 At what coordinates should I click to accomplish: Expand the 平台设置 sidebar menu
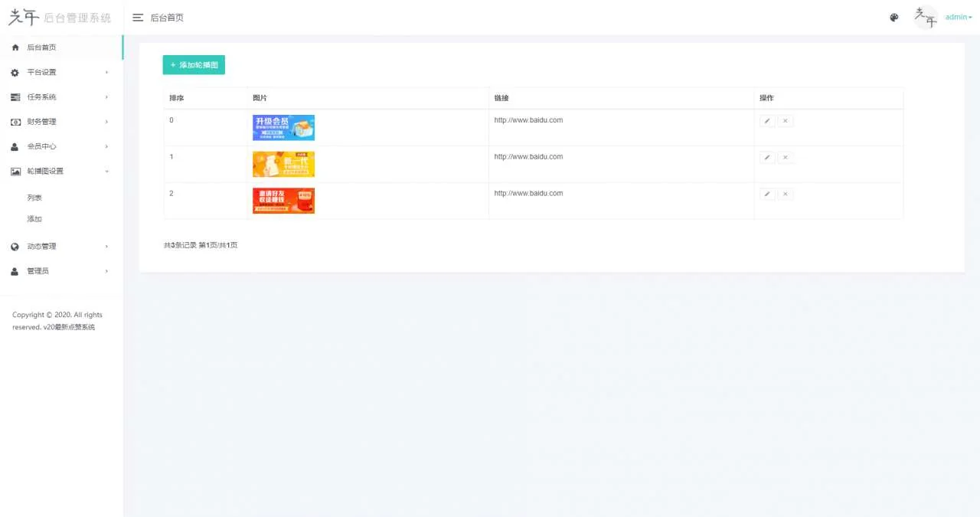[60, 72]
